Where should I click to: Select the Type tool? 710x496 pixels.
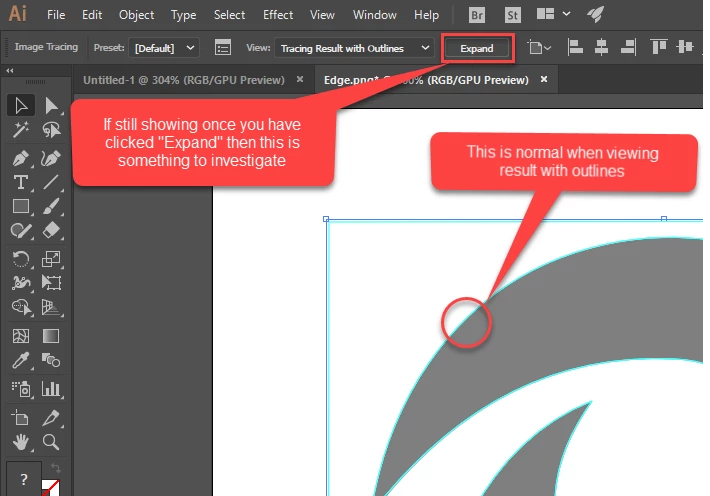(x=21, y=183)
